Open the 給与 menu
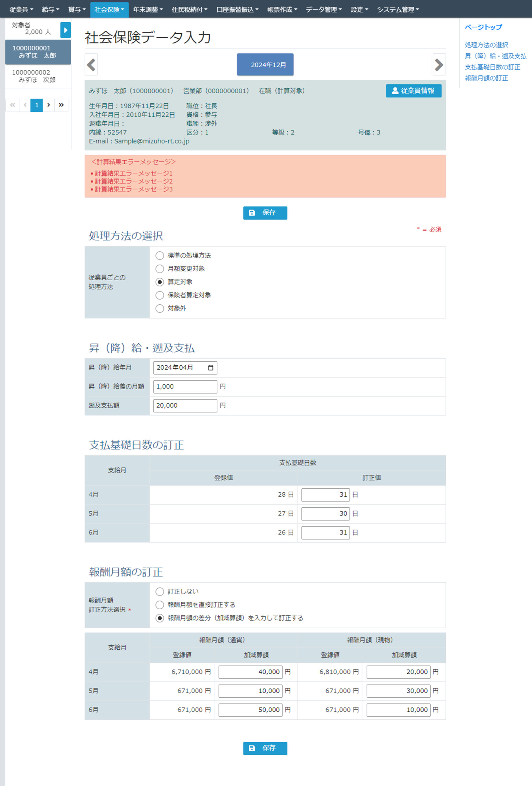532x786 pixels. click(x=50, y=10)
